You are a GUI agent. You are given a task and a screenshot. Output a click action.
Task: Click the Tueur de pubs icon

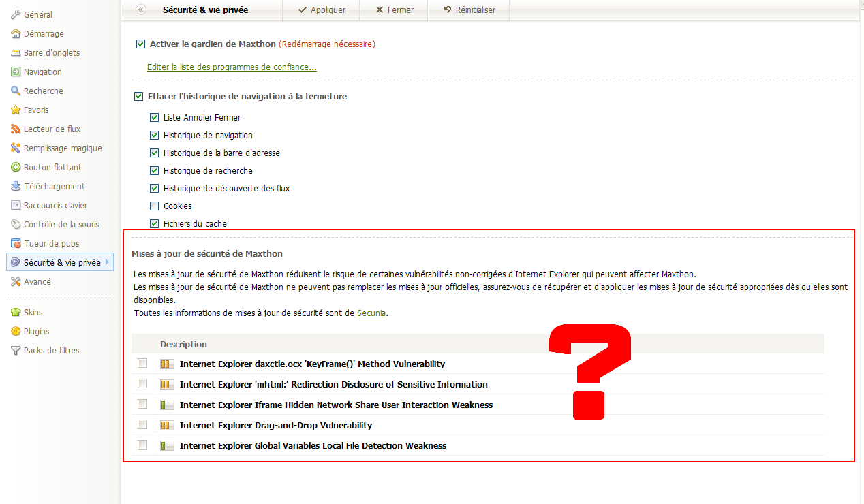coord(16,244)
